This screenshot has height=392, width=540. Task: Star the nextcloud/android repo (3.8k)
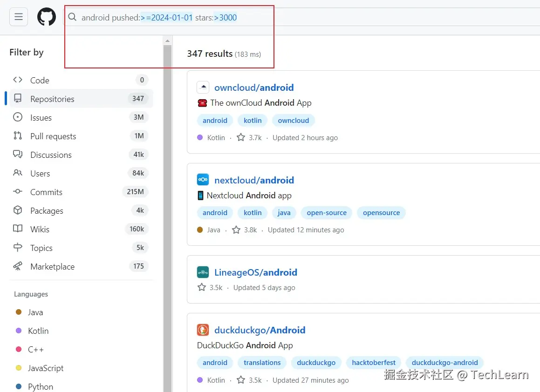[x=236, y=230]
